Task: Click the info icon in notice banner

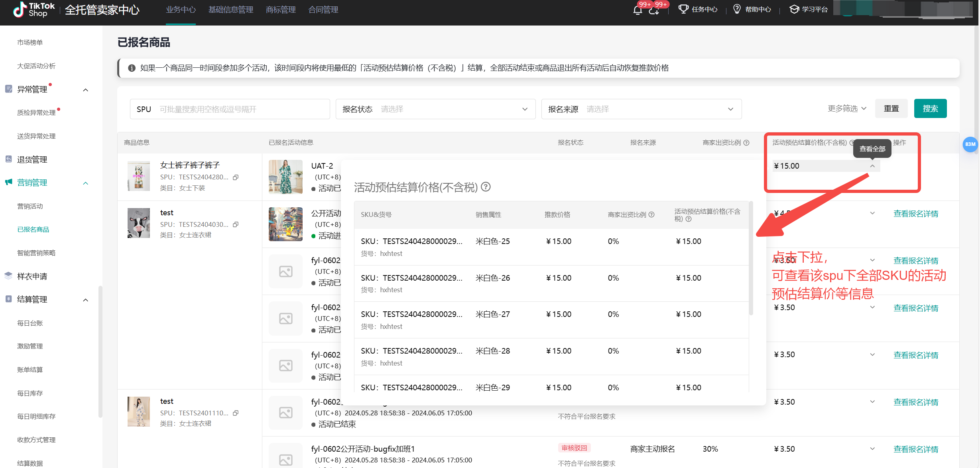Action: tap(132, 68)
